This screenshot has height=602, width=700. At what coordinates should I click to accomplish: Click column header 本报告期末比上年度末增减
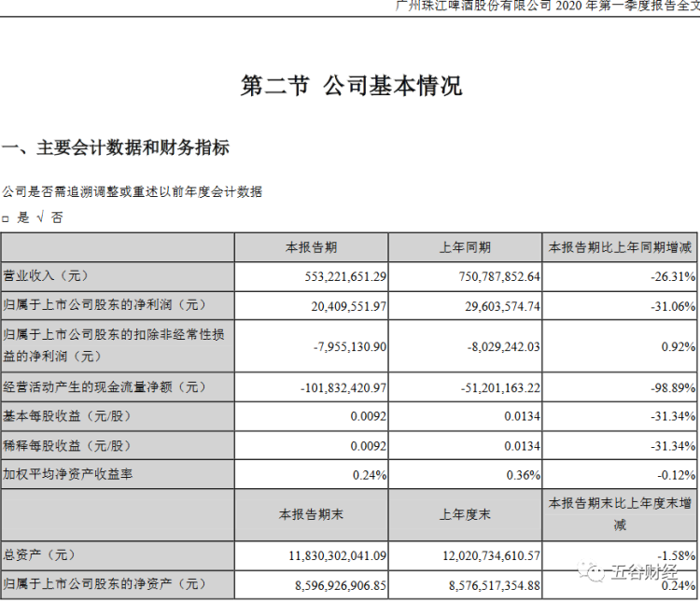[x=620, y=514]
